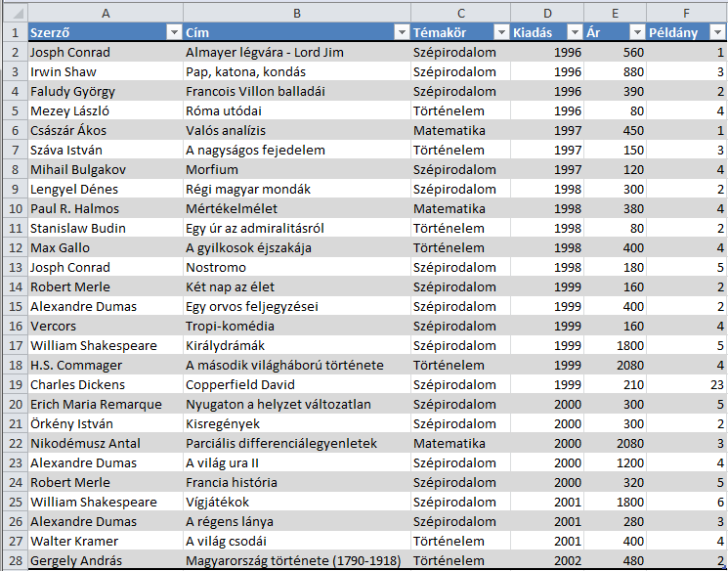Select cell with Charles Dickens
This screenshot has height=571, width=728.
[x=106, y=384]
